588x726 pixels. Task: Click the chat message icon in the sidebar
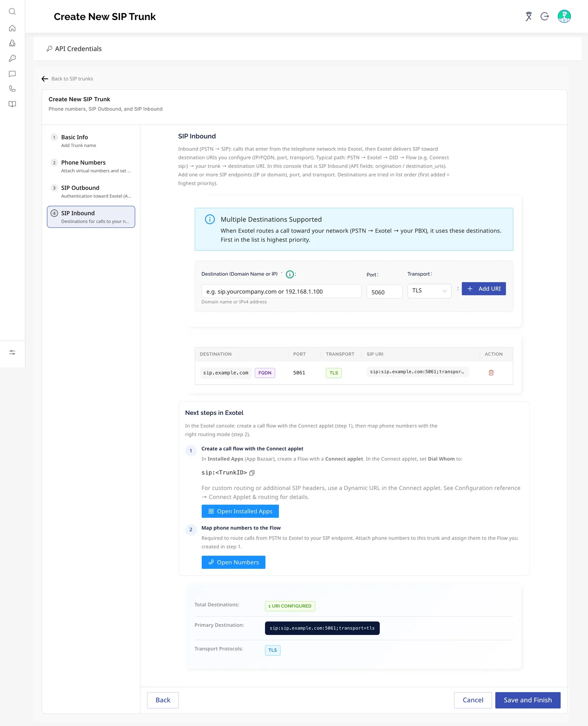pos(12,74)
